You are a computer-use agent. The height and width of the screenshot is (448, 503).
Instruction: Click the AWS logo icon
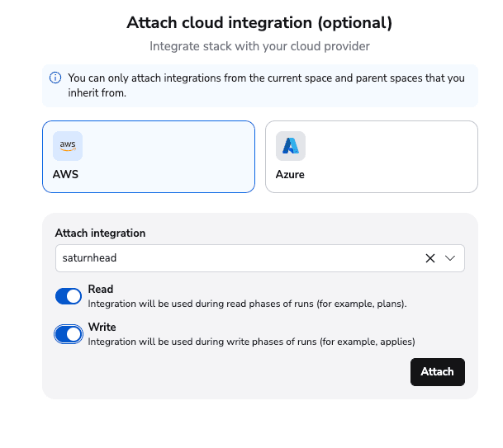point(68,146)
